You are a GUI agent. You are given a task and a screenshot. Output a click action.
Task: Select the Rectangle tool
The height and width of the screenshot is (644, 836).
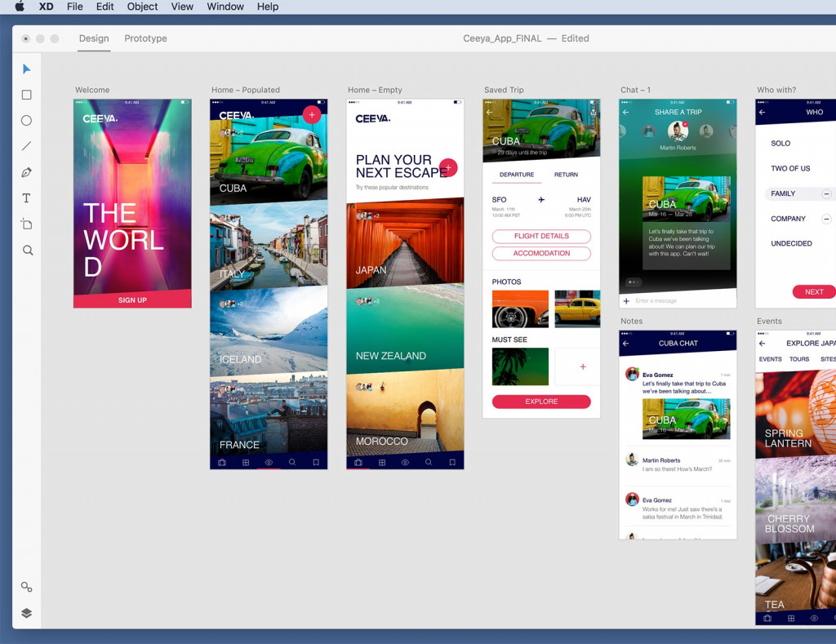coord(26,95)
